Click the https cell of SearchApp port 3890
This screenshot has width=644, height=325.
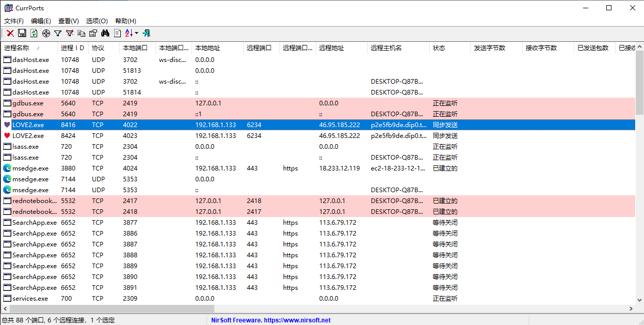(290, 277)
